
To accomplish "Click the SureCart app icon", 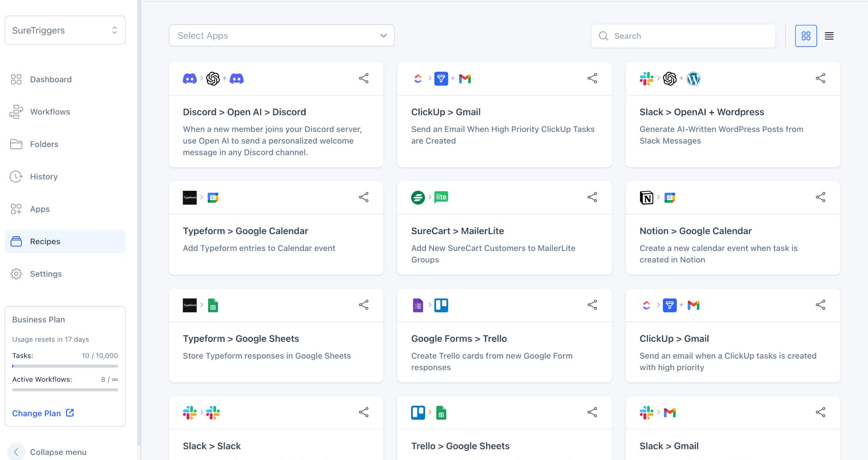I will [418, 198].
